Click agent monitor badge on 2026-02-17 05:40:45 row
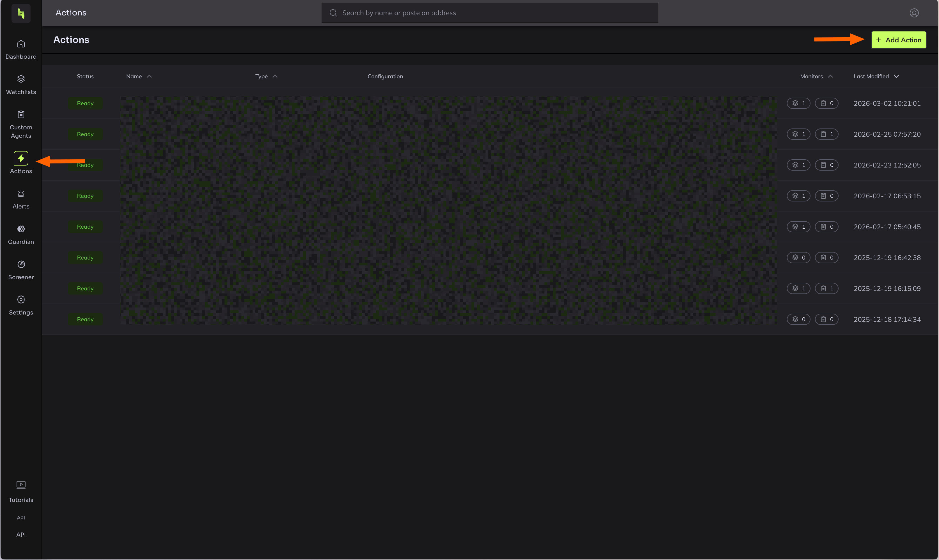Image resolution: width=939 pixels, height=560 pixels. pyautogui.click(x=826, y=227)
